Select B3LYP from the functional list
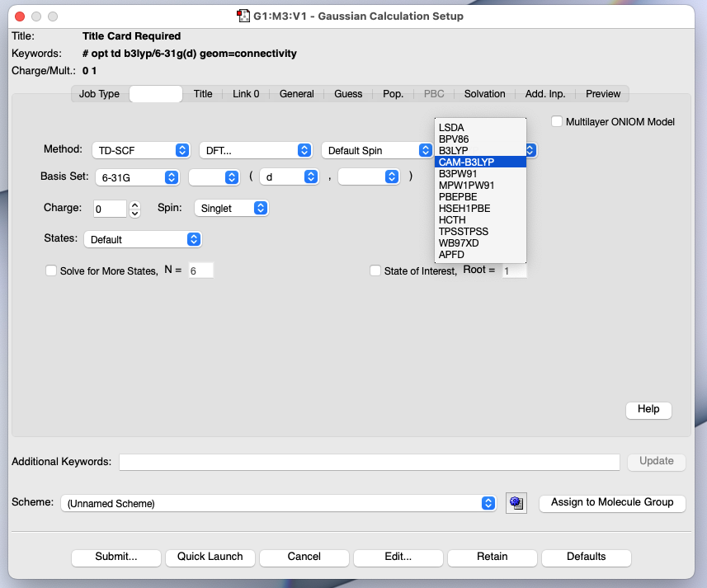The width and height of the screenshot is (707, 588). point(480,150)
